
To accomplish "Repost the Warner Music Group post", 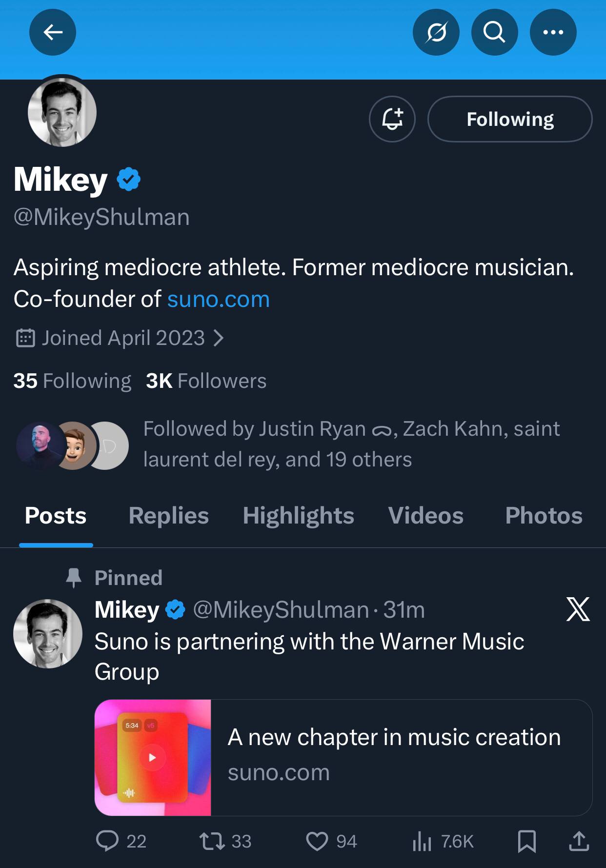I will (x=212, y=841).
